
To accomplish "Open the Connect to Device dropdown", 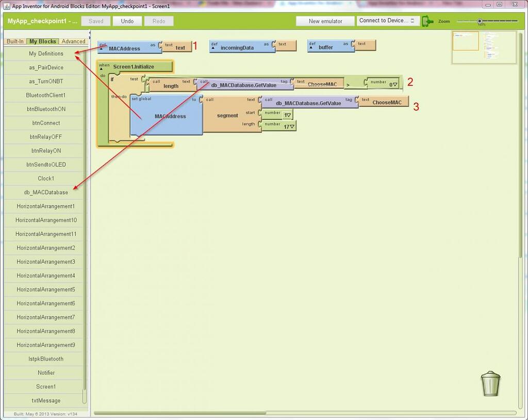I will coord(387,21).
